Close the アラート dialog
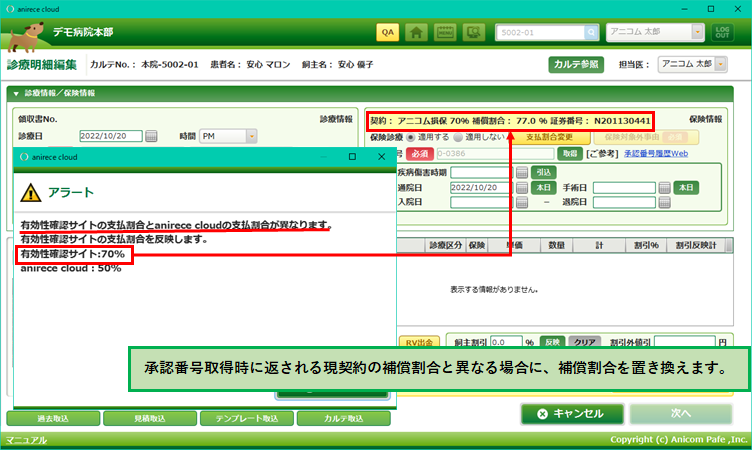This screenshot has height=450, width=752. 381,157
